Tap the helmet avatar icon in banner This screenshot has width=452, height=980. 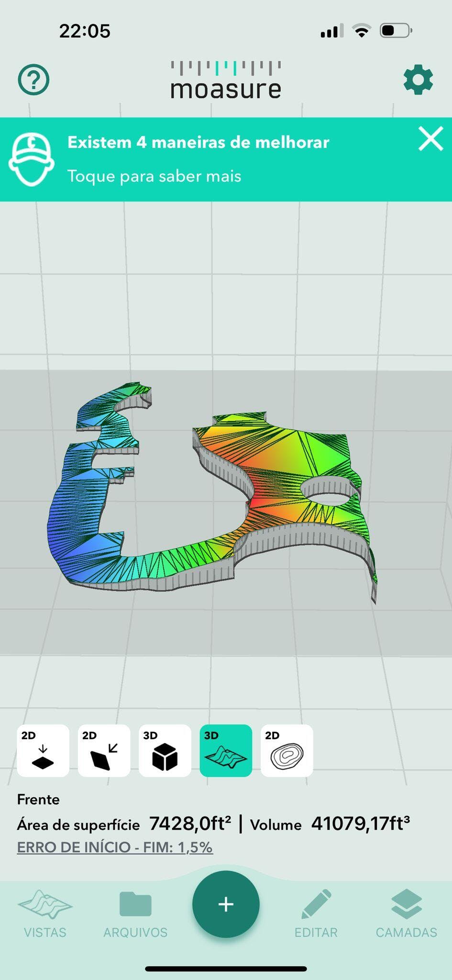[31, 159]
